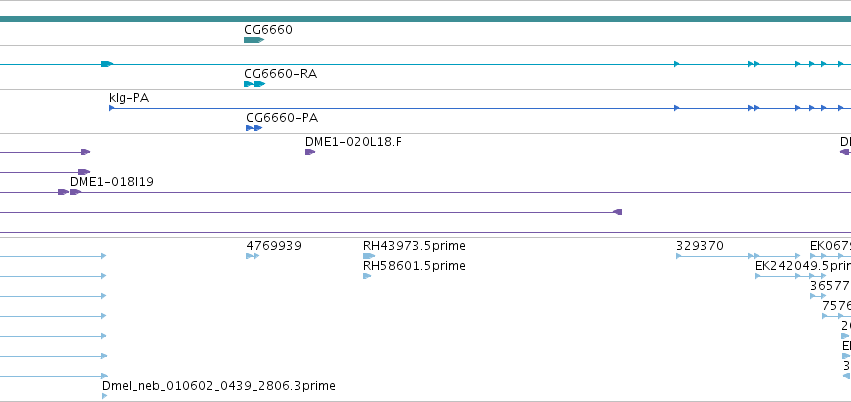Click the RH43973.5prime text label
This screenshot has width=851, height=402.
click(414, 246)
